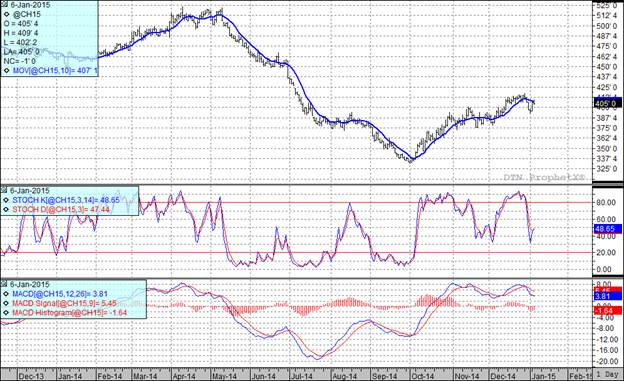Click the 450' 0 price axis label
Viewport: 624px width, 381px height.
pos(607,66)
